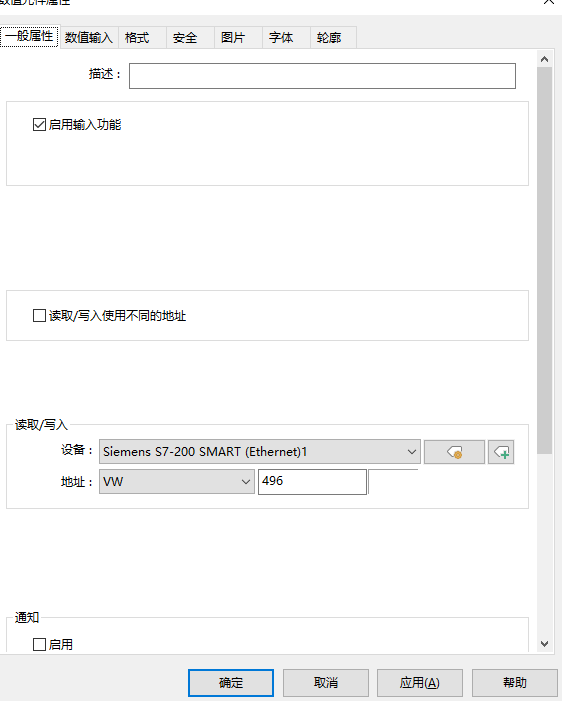Viewport: 562px width, 701px height.
Task: Click the 应用(A) button
Action: [x=419, y=683]
